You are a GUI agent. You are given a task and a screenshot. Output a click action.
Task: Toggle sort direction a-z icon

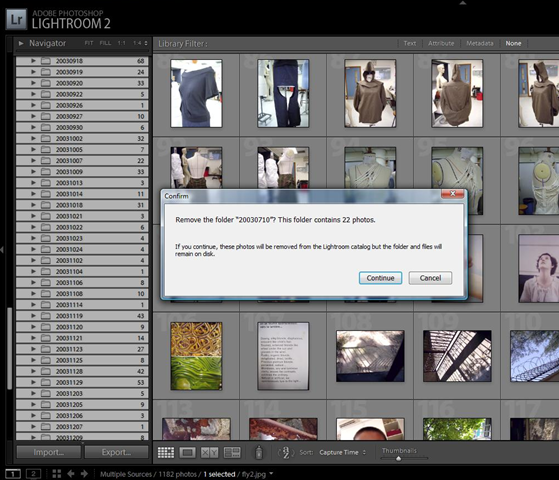tap(286, 453)
